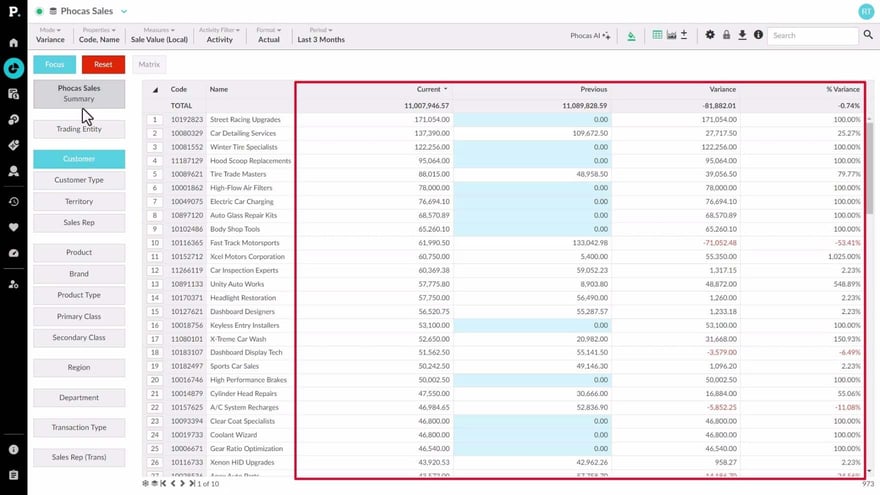Click the magnifier search icon
The height and width of the screenshot is (495, 880).
coord(867,35)
